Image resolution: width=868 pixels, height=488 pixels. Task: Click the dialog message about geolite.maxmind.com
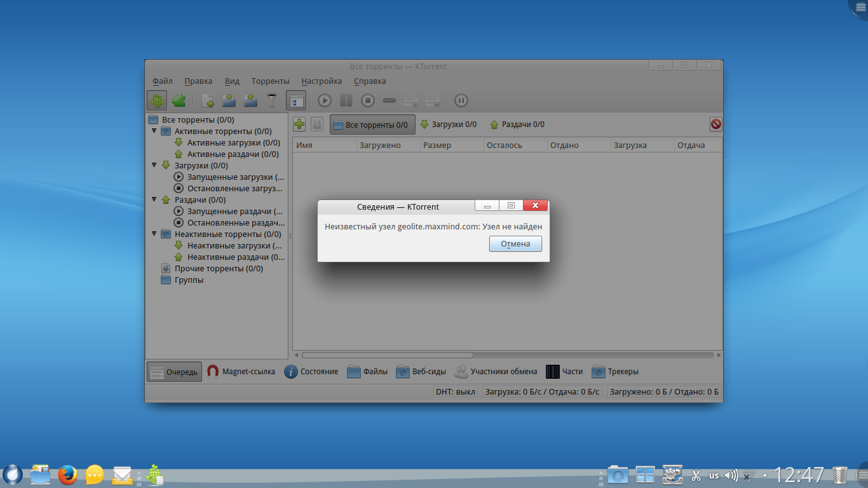pyautogui.click(x=433, y=226)
